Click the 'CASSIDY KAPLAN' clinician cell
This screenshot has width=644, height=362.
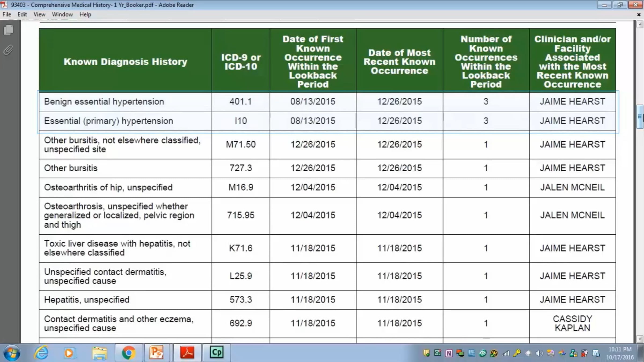tap(572, 323)
